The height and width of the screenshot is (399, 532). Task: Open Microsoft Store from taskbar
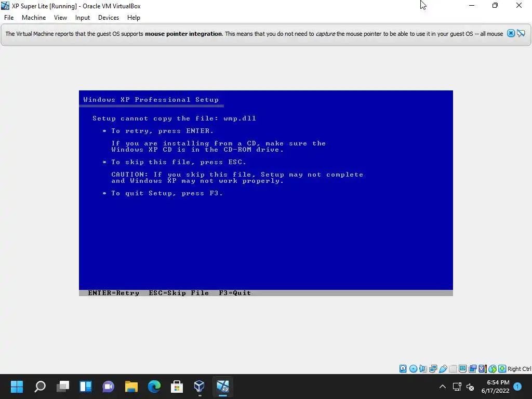177,387
